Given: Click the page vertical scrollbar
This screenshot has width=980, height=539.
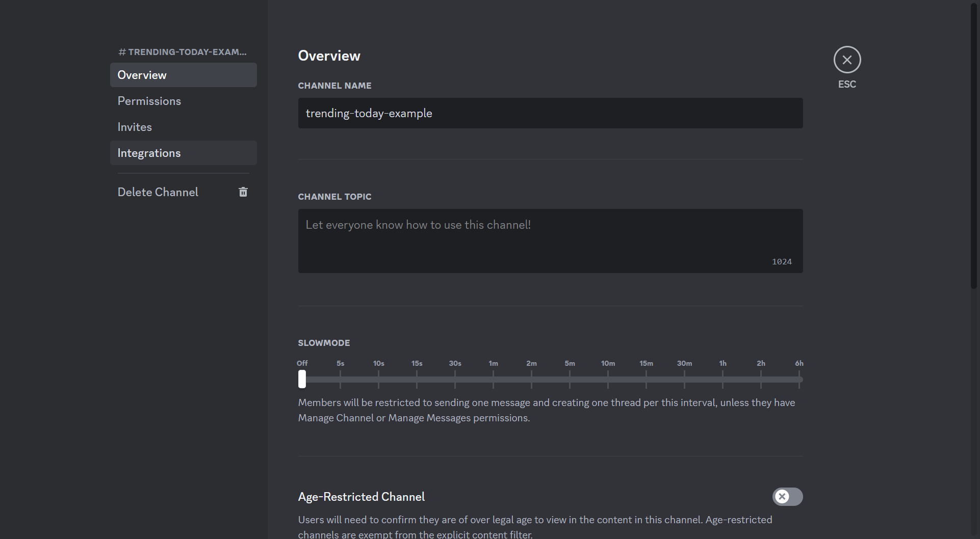Looking at the screenshot, I should (x=974, y=147).
